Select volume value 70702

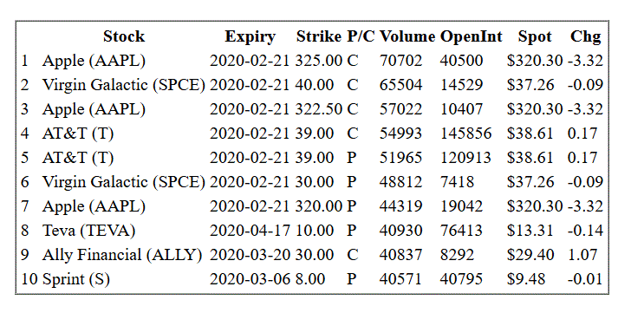click(400, 61)
